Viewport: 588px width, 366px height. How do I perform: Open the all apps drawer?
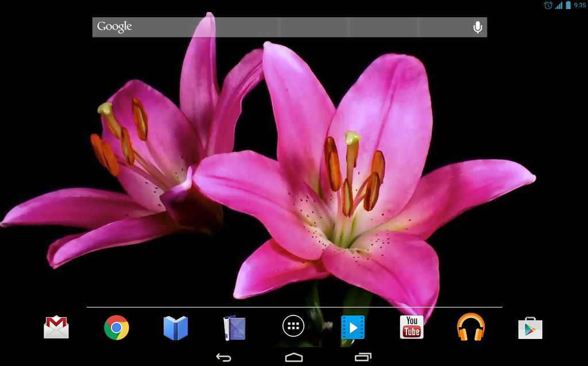(x=293, y=326)
